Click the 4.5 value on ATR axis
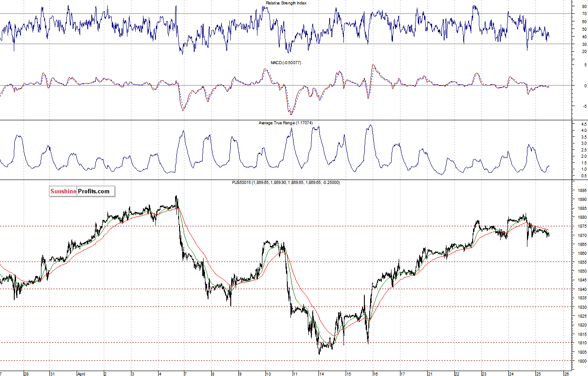Viewport: 588px width, 376px height. point(583,124)
